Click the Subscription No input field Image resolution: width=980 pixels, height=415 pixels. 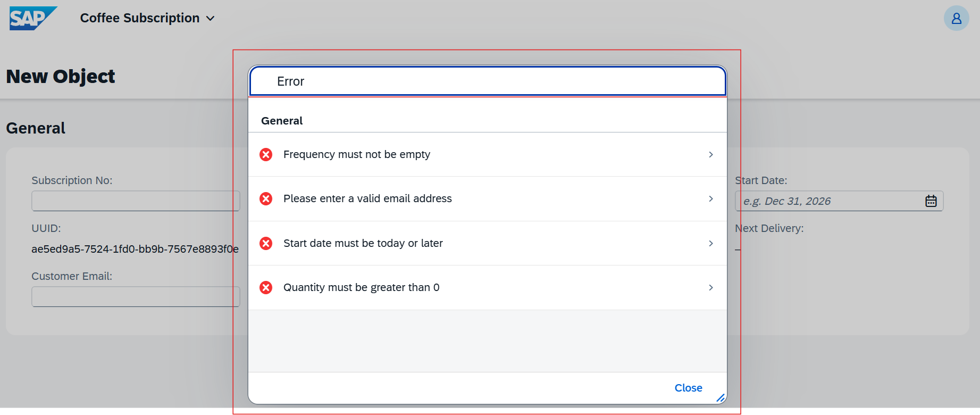coord(135,201)
